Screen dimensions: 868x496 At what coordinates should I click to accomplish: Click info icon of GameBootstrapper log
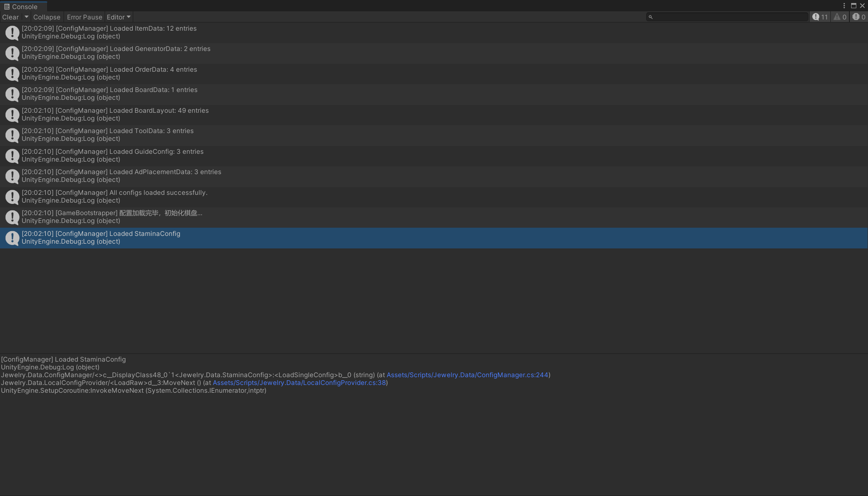click(x=12, y=217)
